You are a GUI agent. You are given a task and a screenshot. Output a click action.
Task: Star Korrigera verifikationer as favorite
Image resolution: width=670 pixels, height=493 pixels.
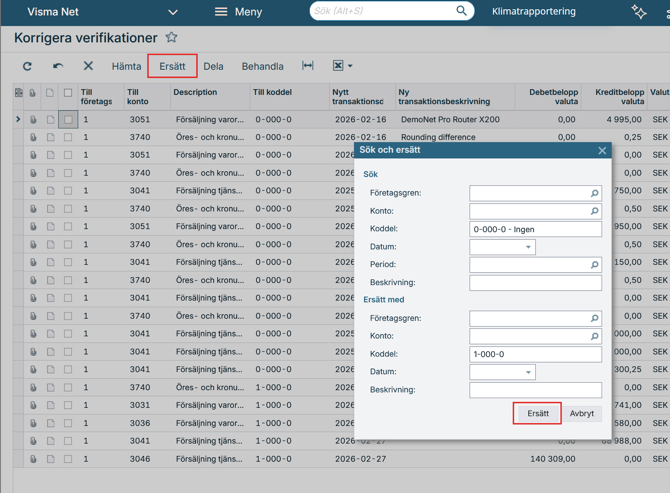click(171, 38)
